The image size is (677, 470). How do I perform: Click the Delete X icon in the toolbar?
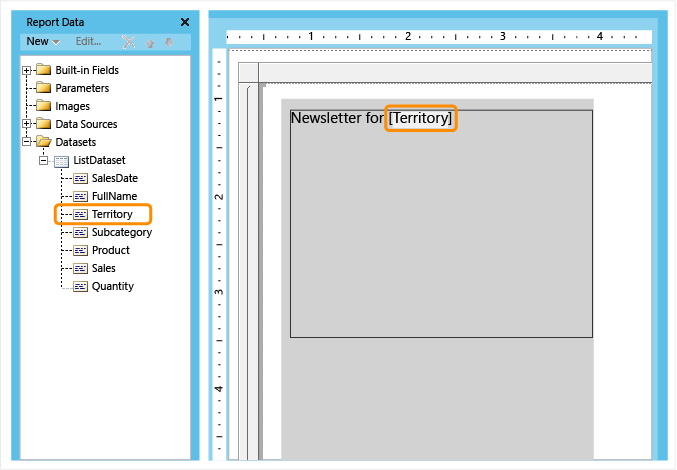[x=129, y=42]
